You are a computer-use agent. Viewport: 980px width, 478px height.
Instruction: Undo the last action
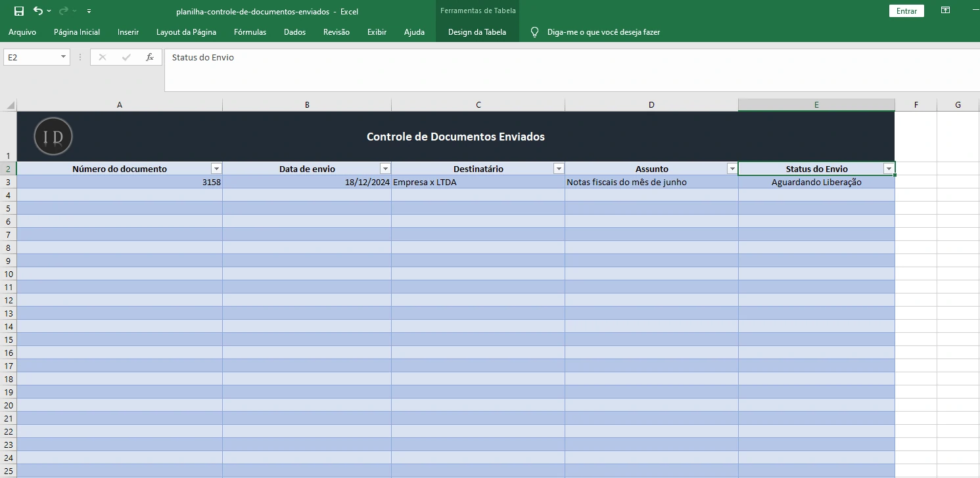point(39,11)
